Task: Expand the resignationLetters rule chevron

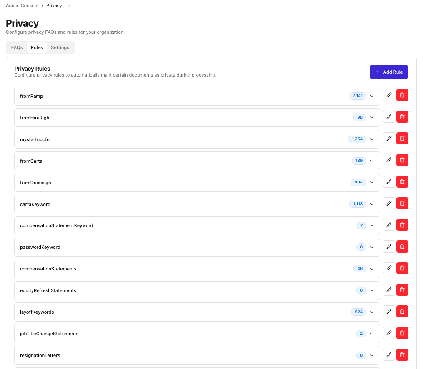Action: coord(372,355)
